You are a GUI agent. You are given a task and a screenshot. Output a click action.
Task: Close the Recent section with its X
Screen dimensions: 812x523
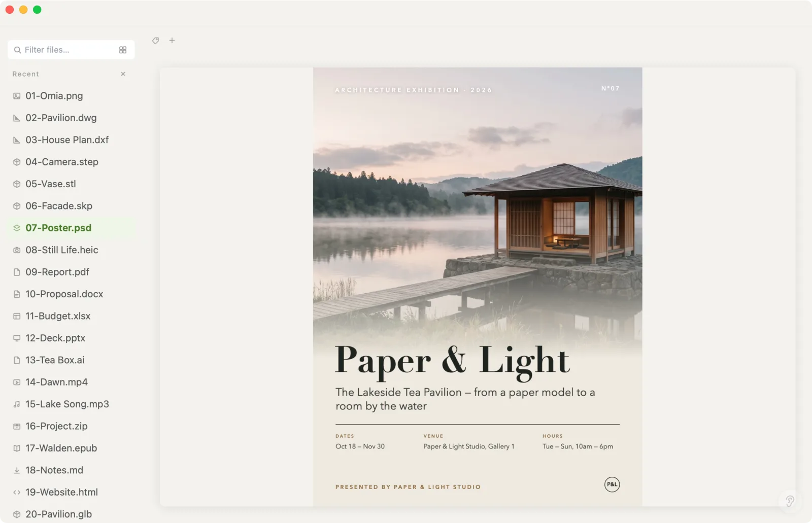123,74
